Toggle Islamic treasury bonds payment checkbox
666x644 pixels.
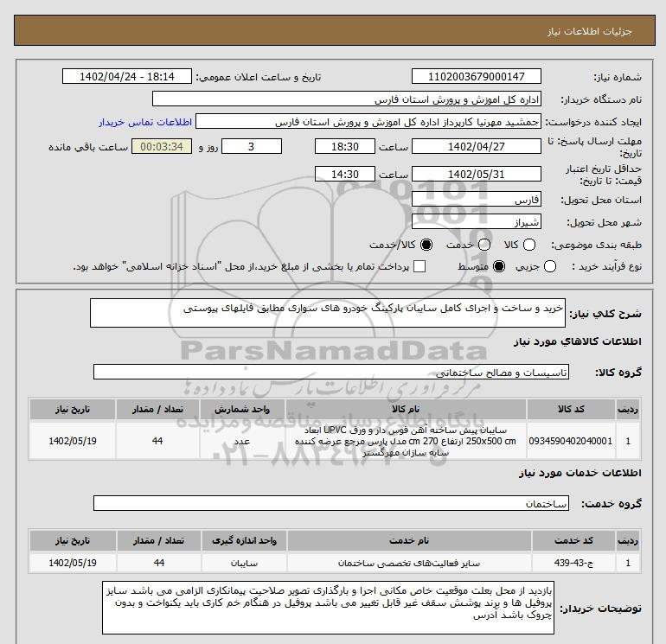point(419,266)
